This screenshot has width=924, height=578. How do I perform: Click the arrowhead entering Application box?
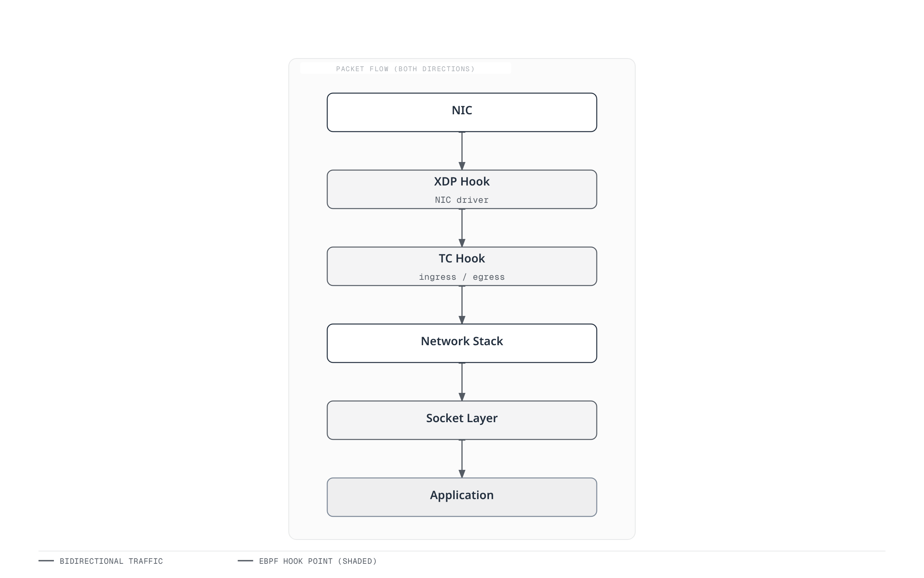[x=462, y=474]
